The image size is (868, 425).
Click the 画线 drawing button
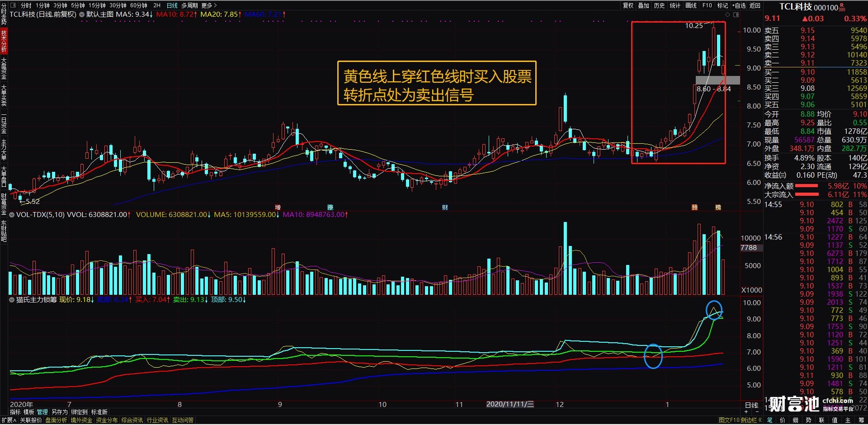coord(691,5)
